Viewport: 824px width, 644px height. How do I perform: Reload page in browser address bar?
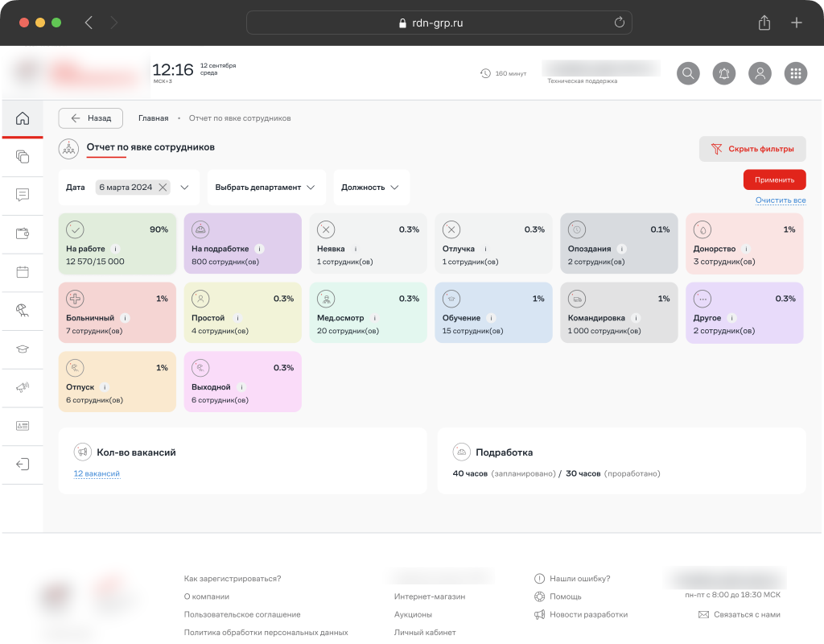point(619,23)
